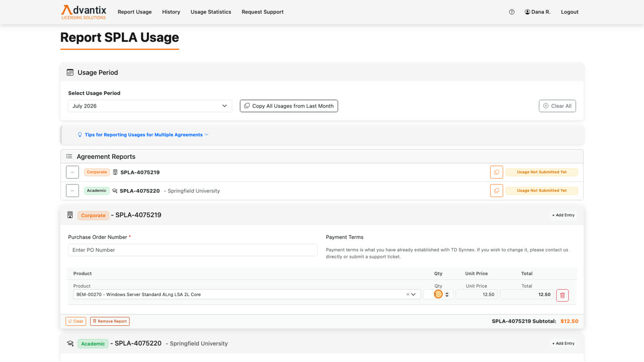Click the copy icon for SPLA-4075219
This screenshot has height=362, width=644.
pyautogui.click(x=497, y=172)
